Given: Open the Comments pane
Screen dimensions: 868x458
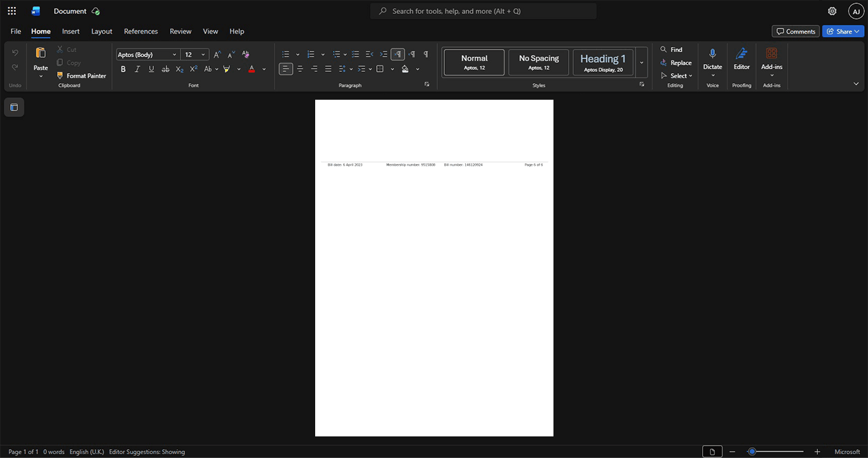Looking at the screenshot, I should coord(796,31).
